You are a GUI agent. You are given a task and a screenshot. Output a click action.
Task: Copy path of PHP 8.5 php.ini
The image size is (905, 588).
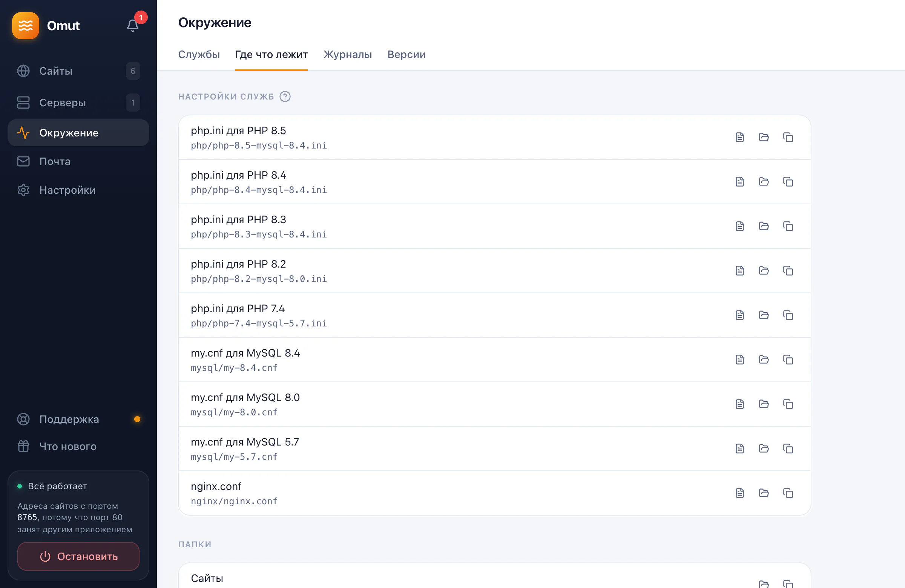tap(788, 137)
